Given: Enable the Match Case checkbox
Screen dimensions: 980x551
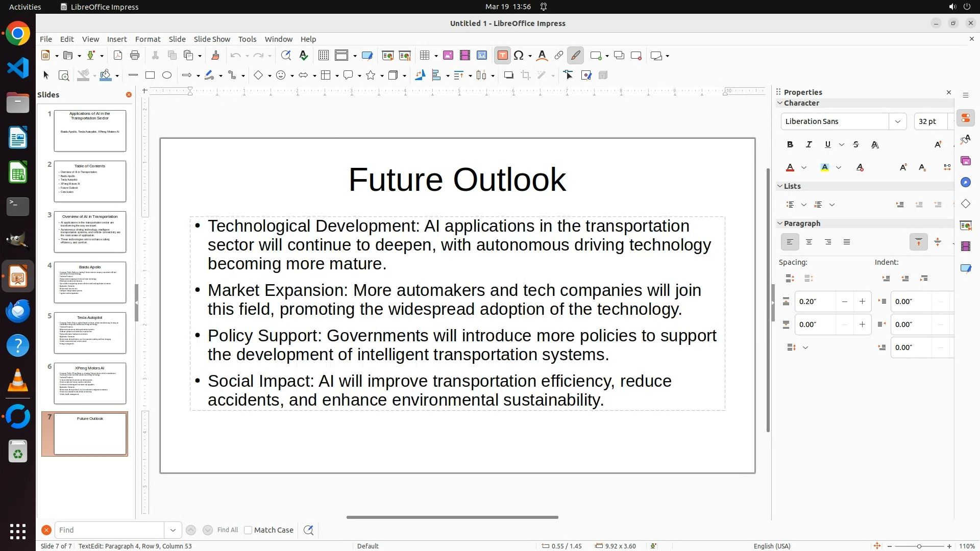Looking at the screenshot, I should (x=248, y=530).
